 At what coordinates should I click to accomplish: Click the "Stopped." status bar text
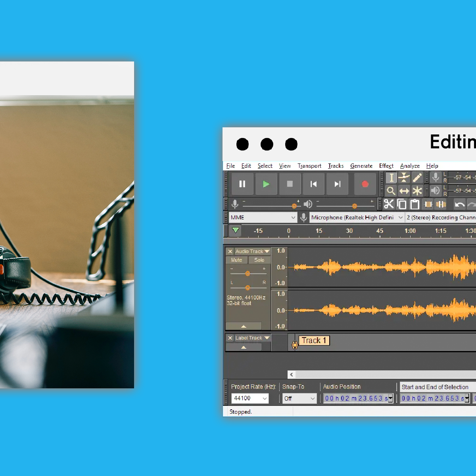point(240,412)
